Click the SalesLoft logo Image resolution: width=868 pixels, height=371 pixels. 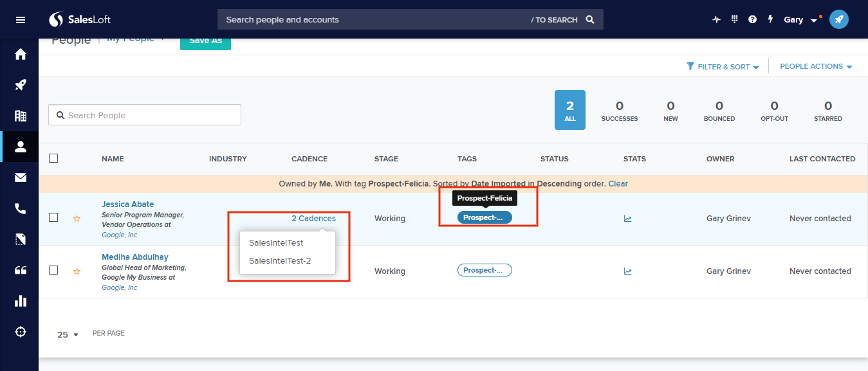tap(80, 19)
